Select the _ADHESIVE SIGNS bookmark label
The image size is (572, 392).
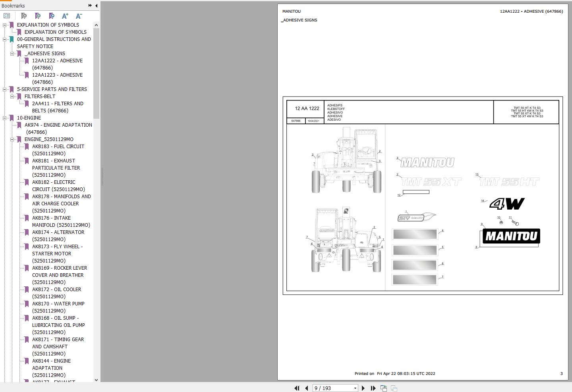pos(44,54)
